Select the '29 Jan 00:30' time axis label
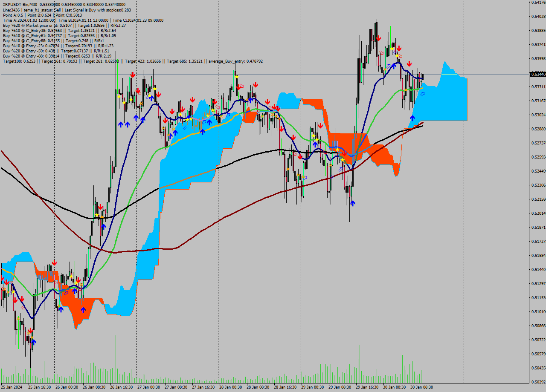This screenshot has height=392, width=546. coord(312,387)
